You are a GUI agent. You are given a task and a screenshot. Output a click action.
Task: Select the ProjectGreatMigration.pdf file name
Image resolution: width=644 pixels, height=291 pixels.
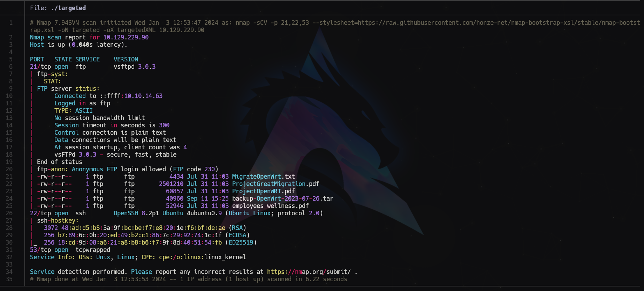(x=275, y=184)
